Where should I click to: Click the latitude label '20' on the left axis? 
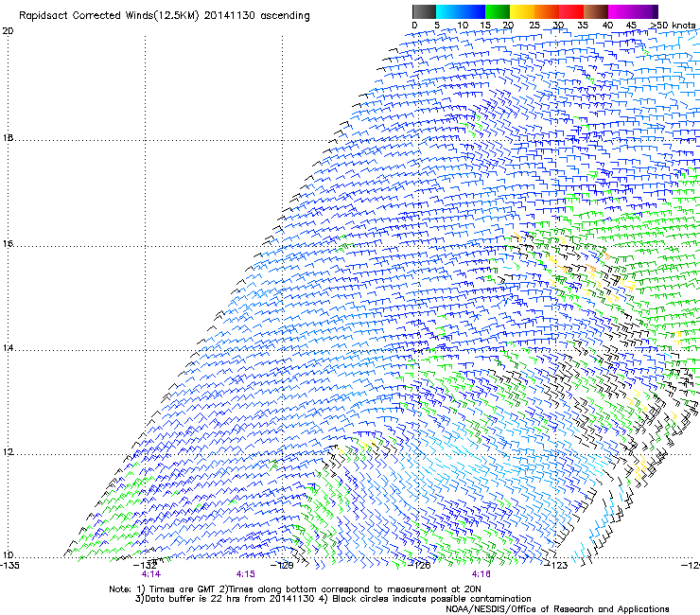(x=8, y=31)
